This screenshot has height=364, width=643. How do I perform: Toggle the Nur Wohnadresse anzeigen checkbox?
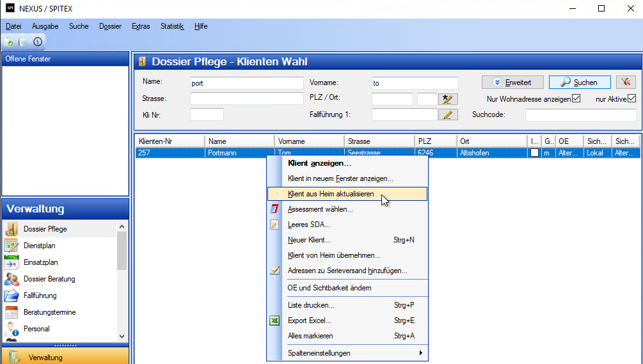tap(576, 99)
